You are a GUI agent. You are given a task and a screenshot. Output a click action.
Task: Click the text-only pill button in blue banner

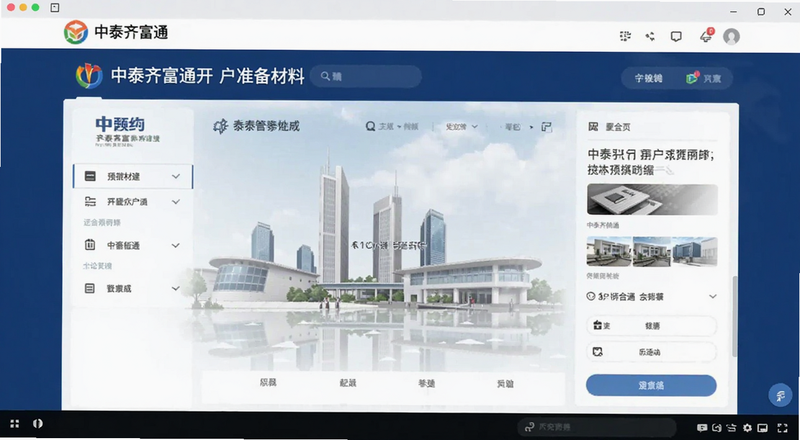tap(648, 79)
